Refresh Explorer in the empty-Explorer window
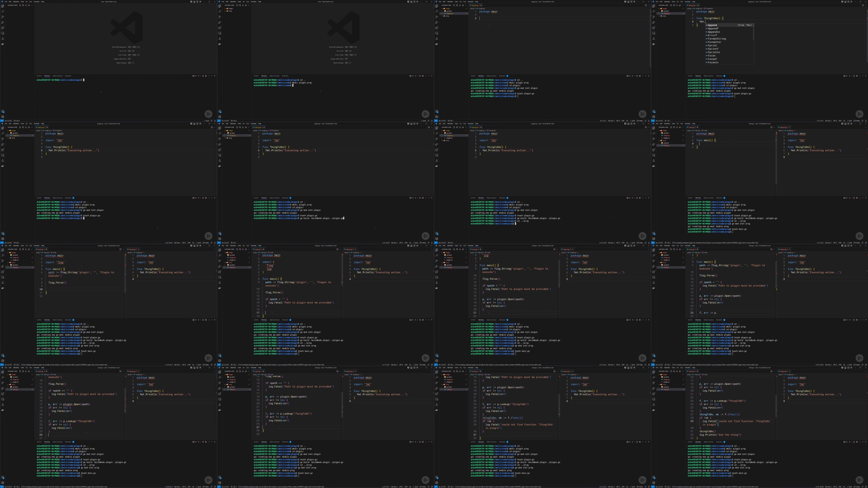The image size is (868, 488). 26,5
